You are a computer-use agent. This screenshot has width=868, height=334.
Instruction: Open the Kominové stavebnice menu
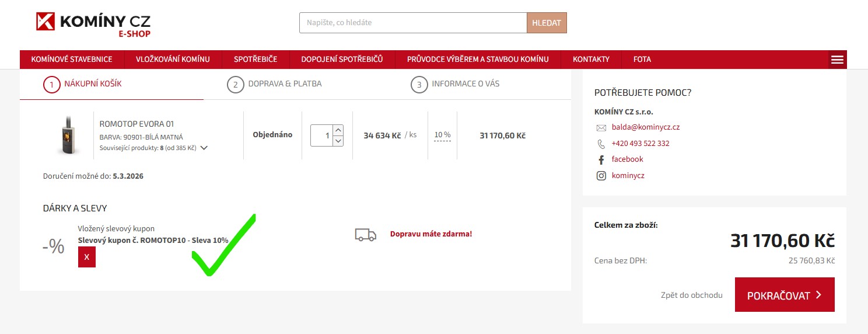click(72, 60)
